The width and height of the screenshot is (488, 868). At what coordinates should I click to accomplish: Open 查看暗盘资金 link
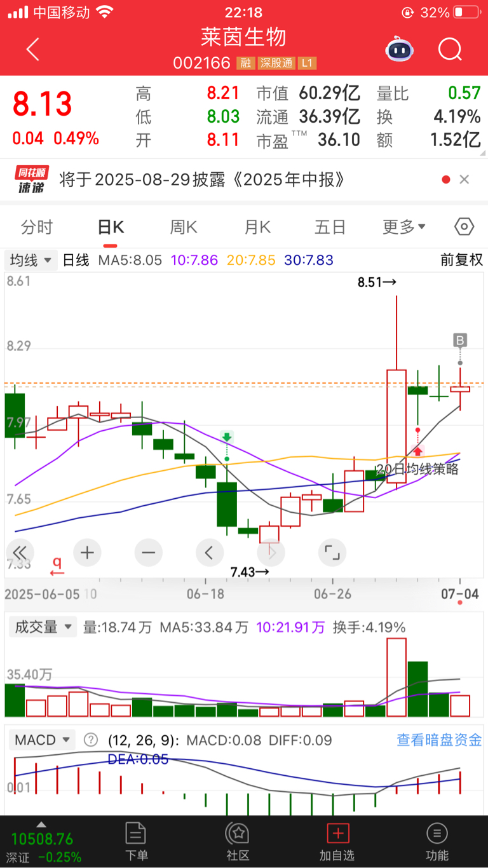pyautogui.click(x=439, y=740)
